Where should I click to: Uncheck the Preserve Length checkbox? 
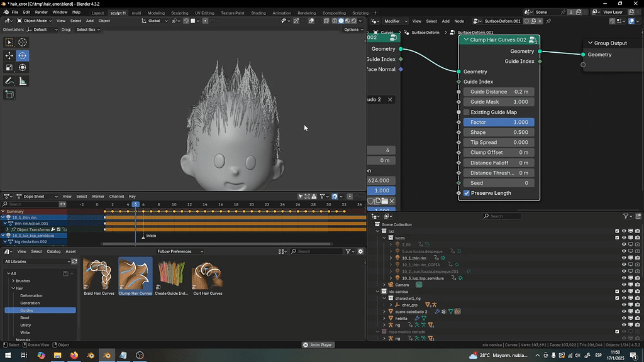467,193
